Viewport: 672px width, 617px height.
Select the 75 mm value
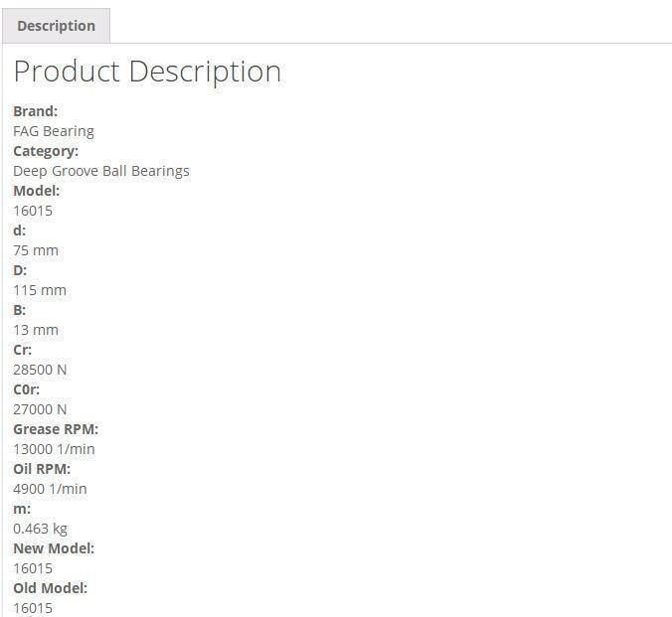pos(36,250)
